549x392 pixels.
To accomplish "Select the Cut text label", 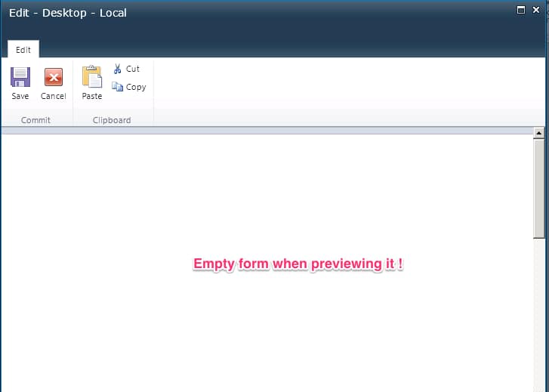I will pos(133,69).
